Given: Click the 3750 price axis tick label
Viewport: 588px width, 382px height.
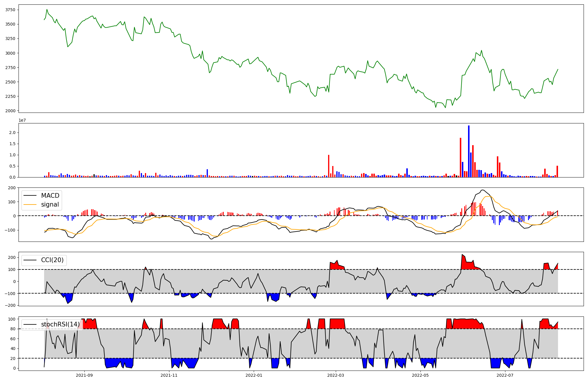Looking at the screenshot, I should 10,10.
